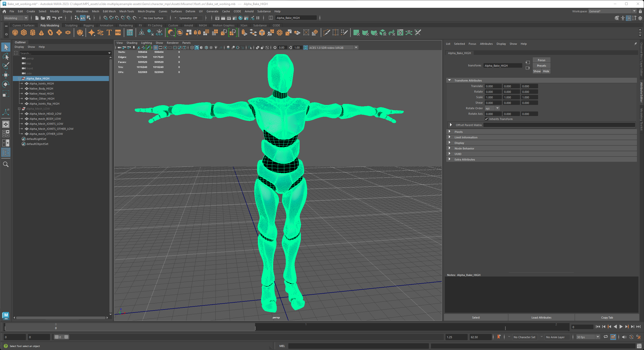The width and height of the screenshot is (644, 350).
Task: Select the Move tool in the toolbox
Action: (6, 75)
